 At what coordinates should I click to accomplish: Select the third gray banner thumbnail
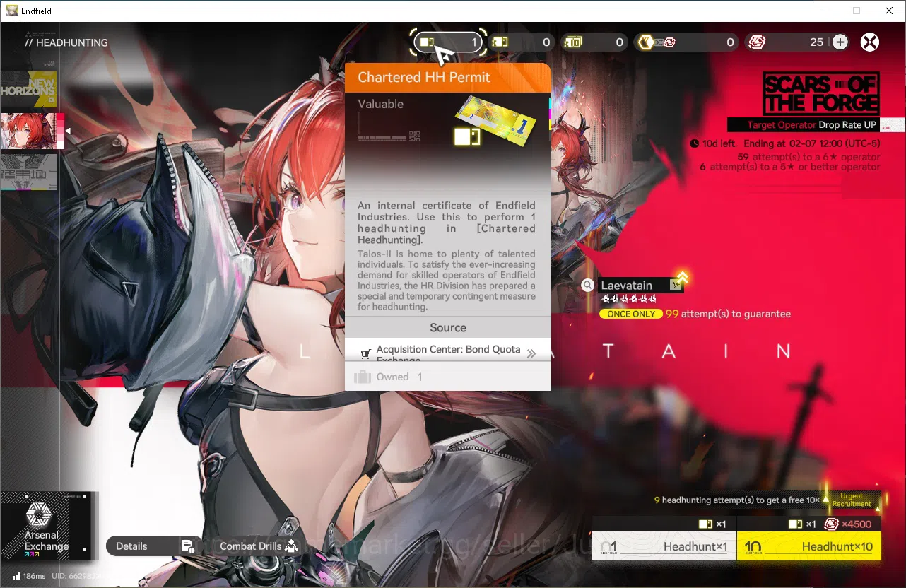28,172
